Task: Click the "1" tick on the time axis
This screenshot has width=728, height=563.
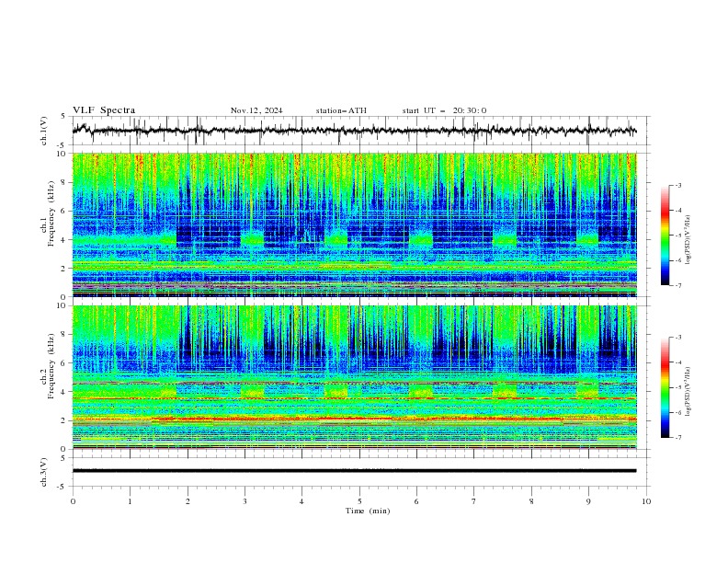Action: (x=130, y=501)
